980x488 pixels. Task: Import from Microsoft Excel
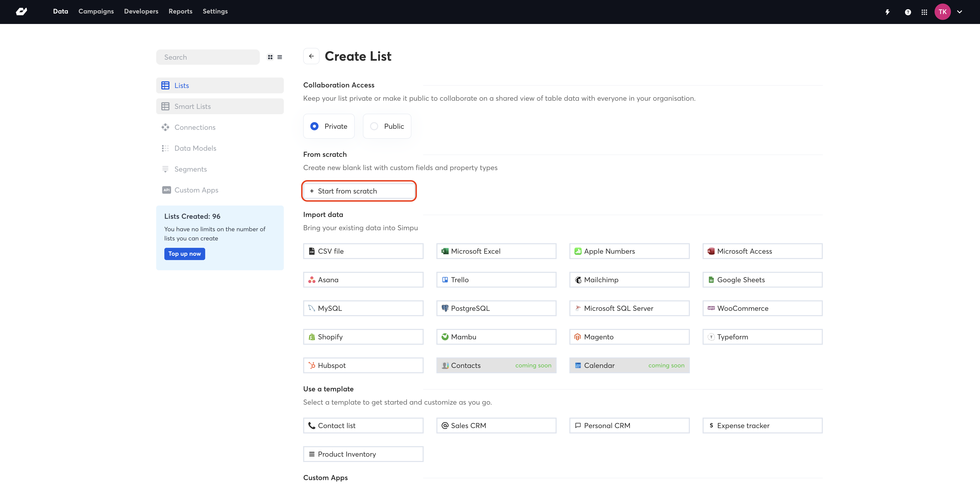point(496,251)
